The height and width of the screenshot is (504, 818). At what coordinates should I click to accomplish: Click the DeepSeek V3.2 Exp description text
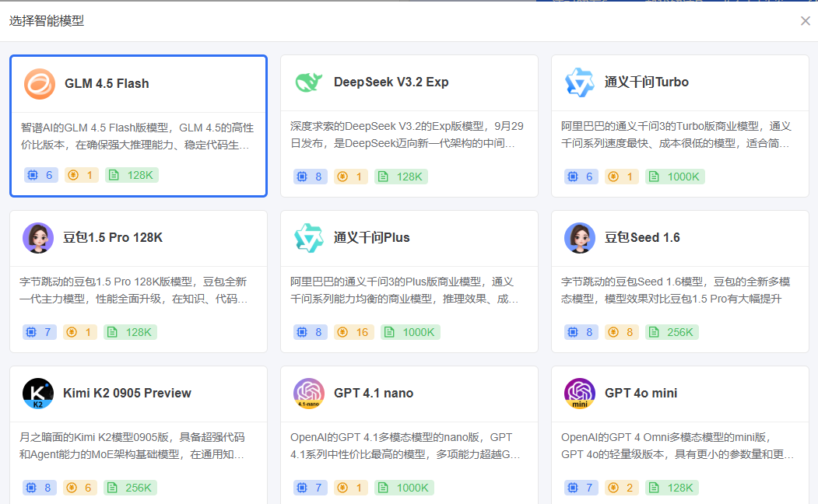click(407, 135)
